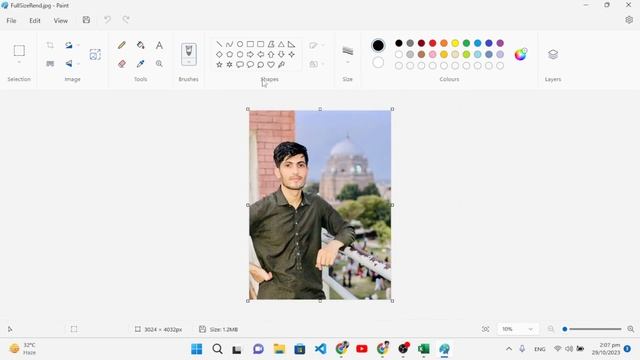Open the View menu

(61, 20)
